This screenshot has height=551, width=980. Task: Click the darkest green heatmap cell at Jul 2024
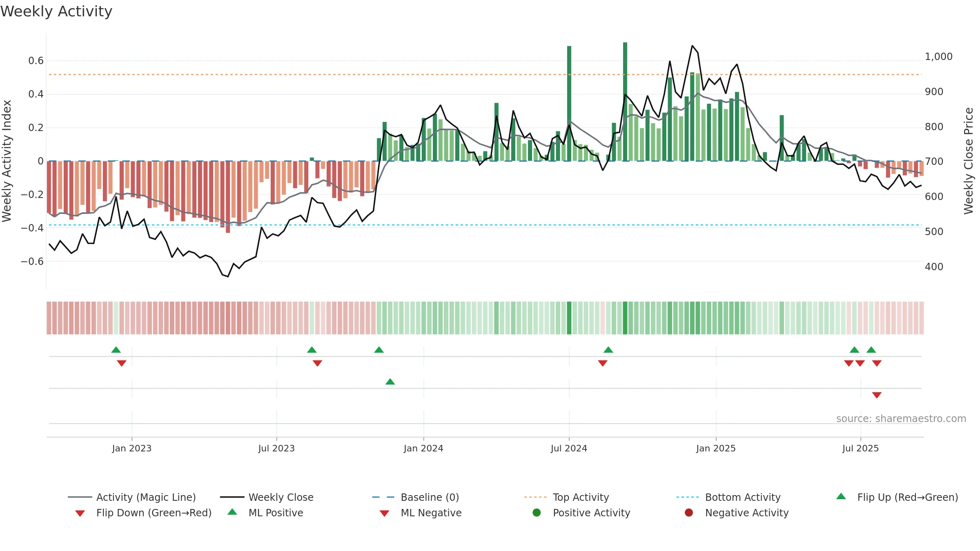[x=569, y=318]
